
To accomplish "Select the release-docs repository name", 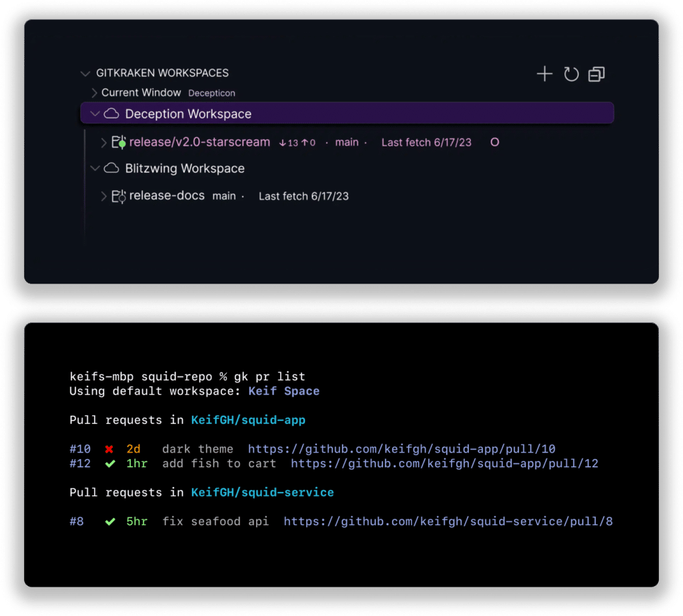I will [167, 196].
